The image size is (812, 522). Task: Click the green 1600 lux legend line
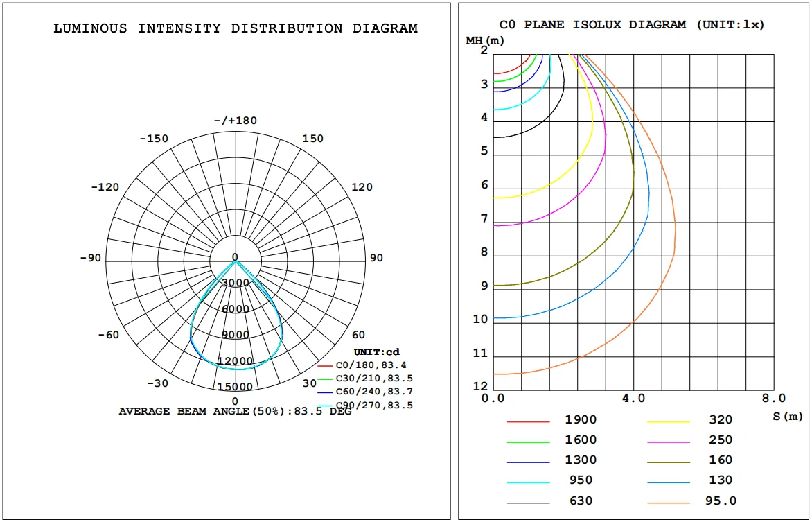coord(528,442)
